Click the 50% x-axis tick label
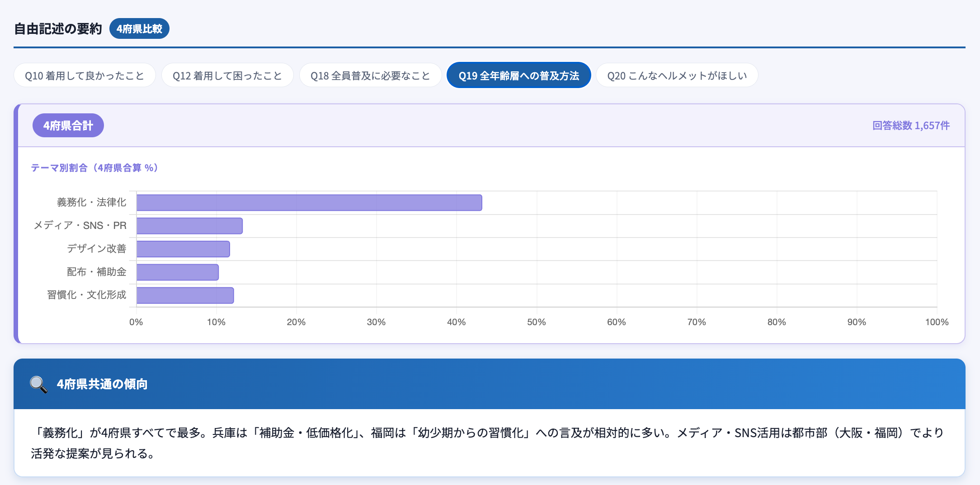Image resolution: width=980 pixels, height=485 pixels. pyautogui.click(x=537, y=322)
